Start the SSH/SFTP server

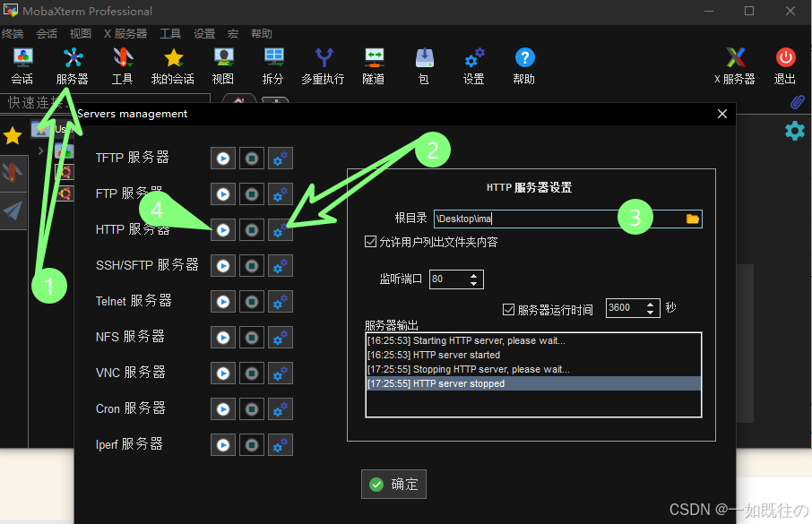(223, 266)
